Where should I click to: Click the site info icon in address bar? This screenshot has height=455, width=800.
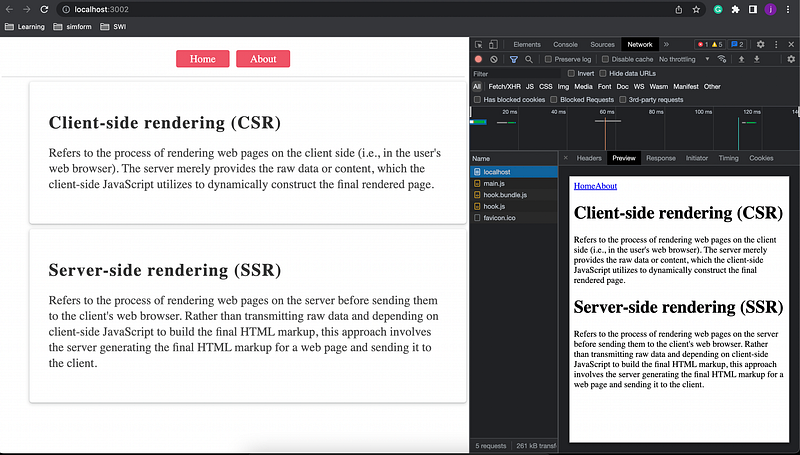[65, 9]
